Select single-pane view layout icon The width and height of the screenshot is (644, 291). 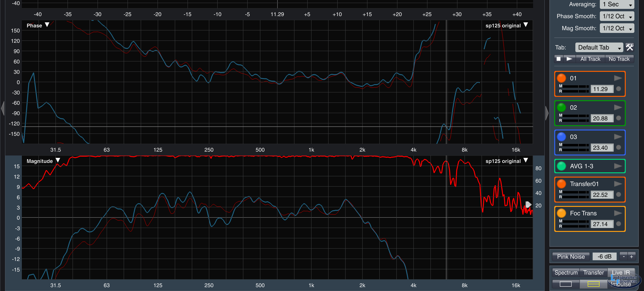(566, 284)
